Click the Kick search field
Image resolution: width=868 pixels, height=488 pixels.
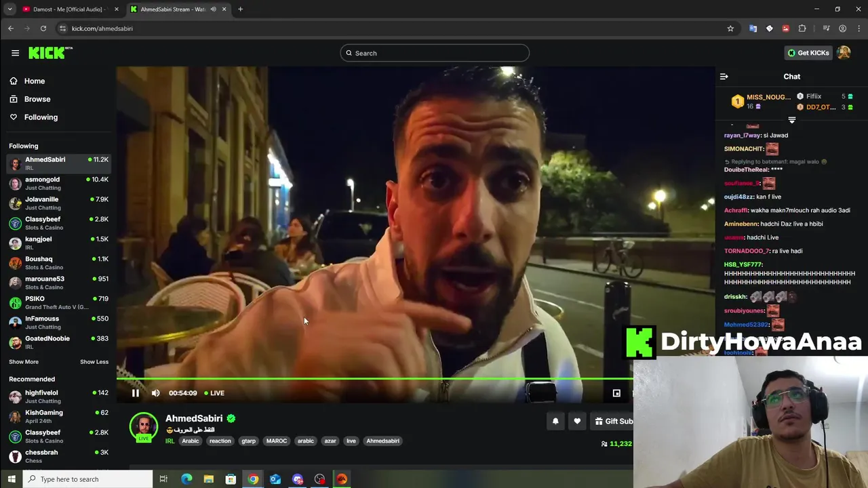(x=435, y=53)
